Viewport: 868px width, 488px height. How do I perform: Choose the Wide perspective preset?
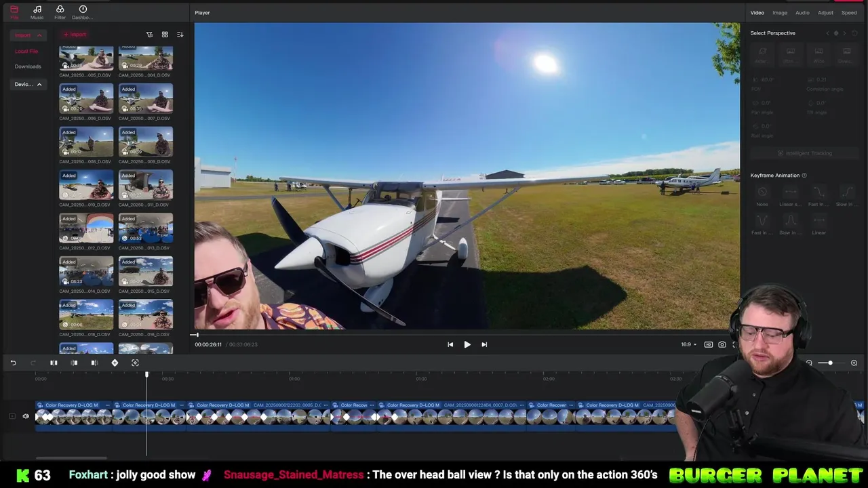tap(818, 54)
